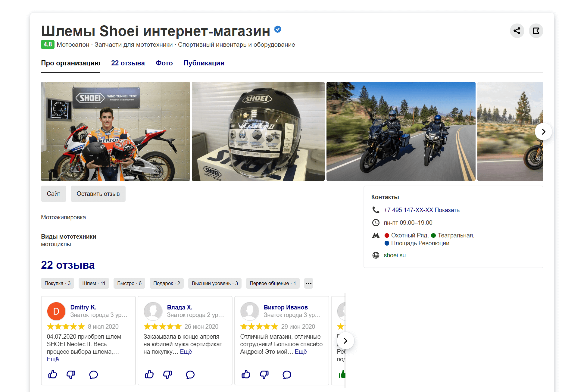Click the metro M icon in contacts
Image resolution: width=587 pixels, height=392 pixels.
[x=376, y=235]
